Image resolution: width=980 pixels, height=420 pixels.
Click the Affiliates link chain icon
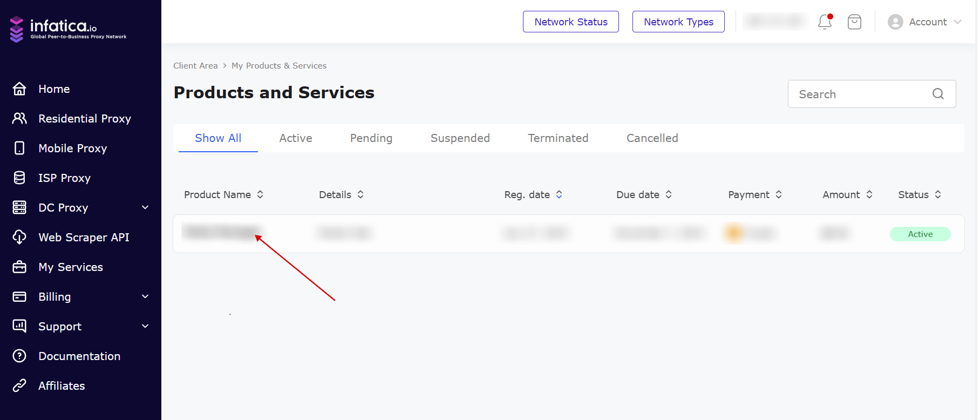pos(19,385)
